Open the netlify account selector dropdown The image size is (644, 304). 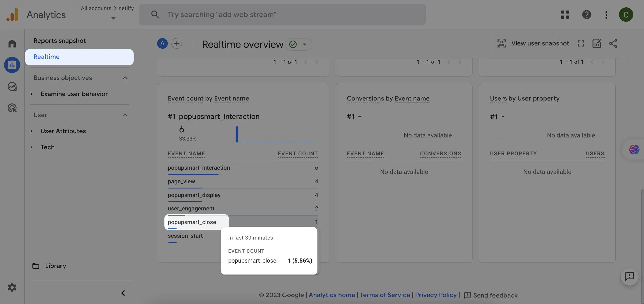point(113,18)
